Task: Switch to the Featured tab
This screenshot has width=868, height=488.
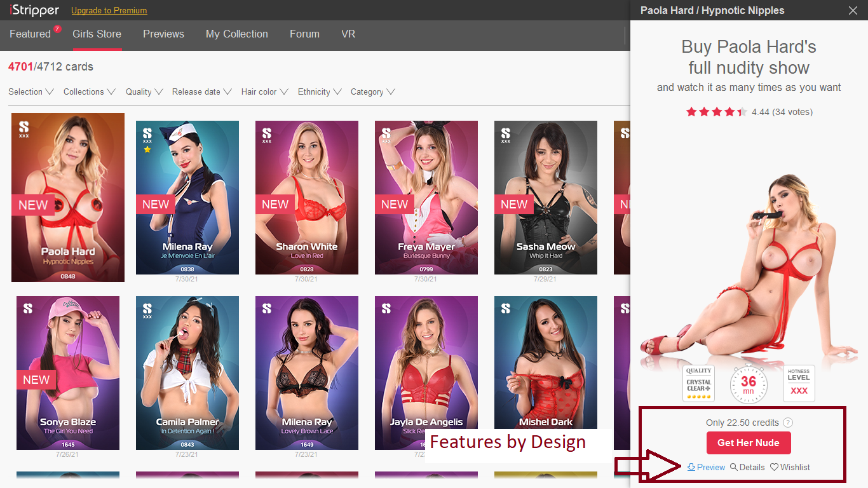Action: (x=30, y=34)
